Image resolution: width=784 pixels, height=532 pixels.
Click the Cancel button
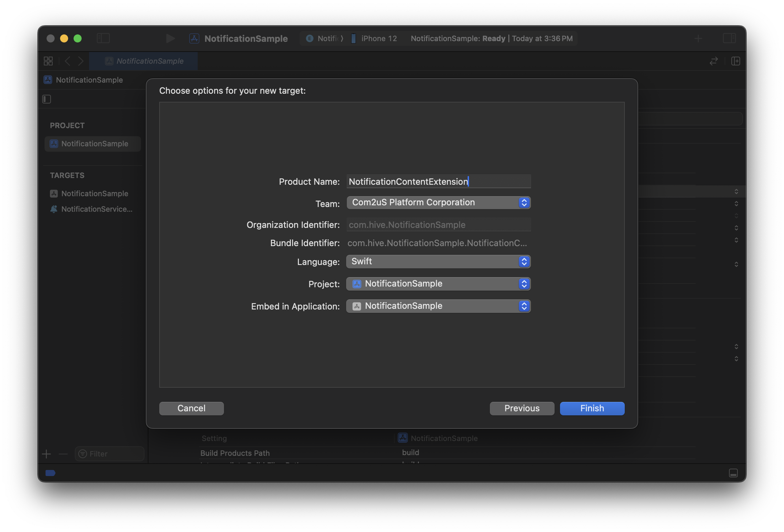(x=191, y=408)
